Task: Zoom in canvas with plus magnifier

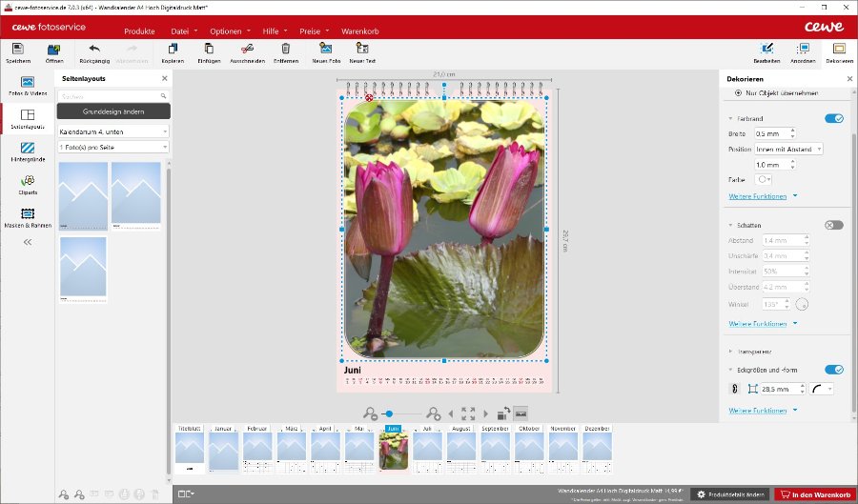Action: click(x=434, y=413)
